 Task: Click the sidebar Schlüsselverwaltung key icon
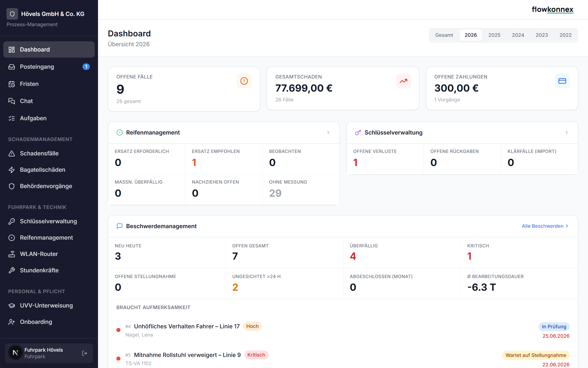click(12, 221)
